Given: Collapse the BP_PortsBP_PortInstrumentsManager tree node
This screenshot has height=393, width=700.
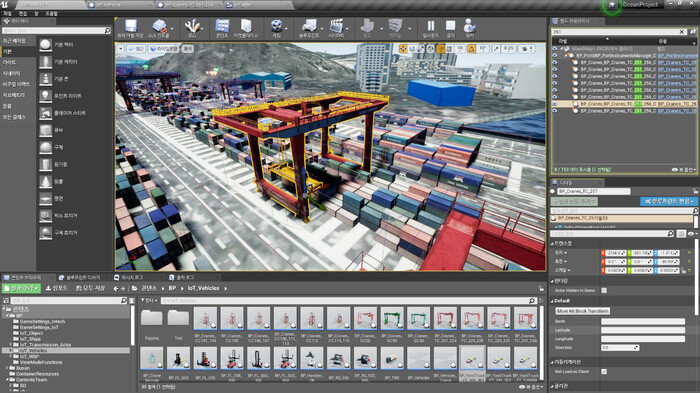Looking at the screenshot, I should 567,55.
